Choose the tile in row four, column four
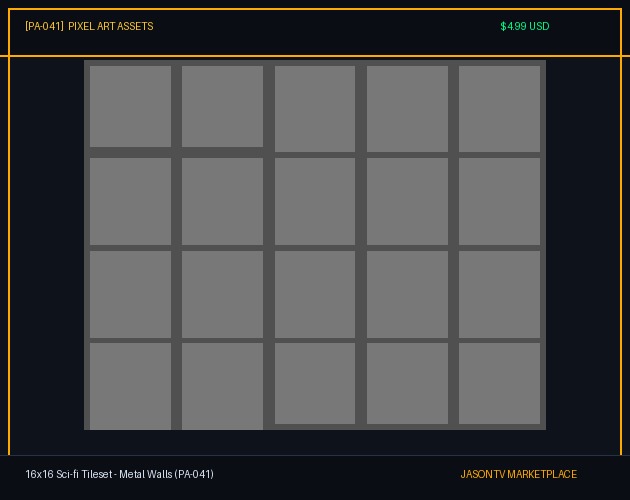This screenshot has width=630, height=500. [x=407, y=383]
